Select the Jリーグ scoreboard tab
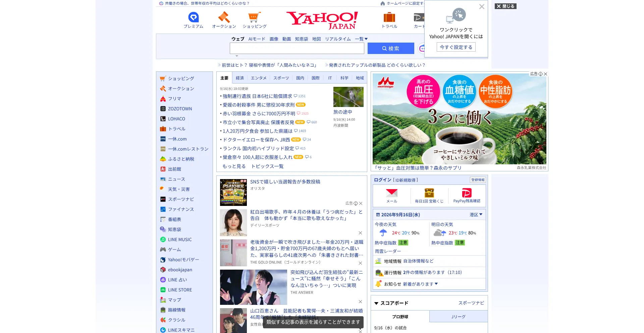 [x=458, y=317]
